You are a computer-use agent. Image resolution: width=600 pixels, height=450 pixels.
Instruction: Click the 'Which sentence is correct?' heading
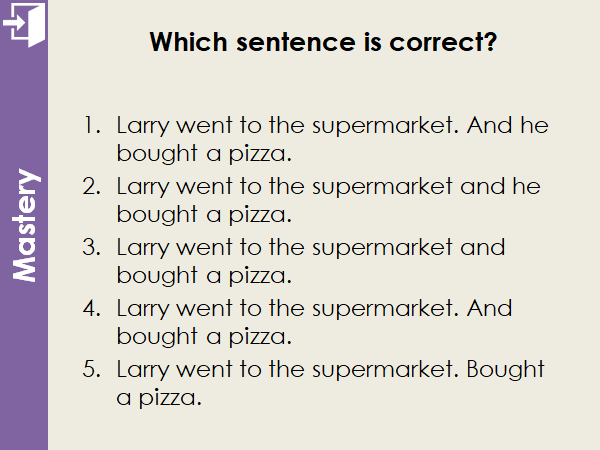click(x=322, y=43)
